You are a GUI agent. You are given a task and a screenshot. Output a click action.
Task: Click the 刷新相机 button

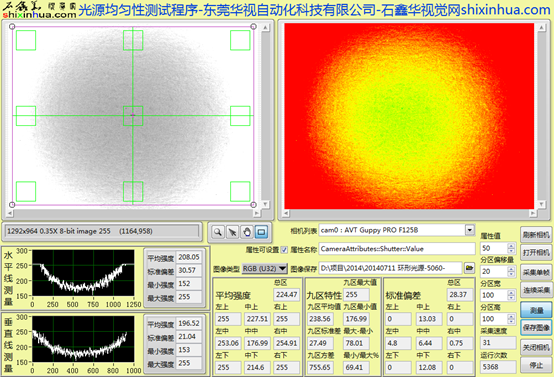[536, 235]
